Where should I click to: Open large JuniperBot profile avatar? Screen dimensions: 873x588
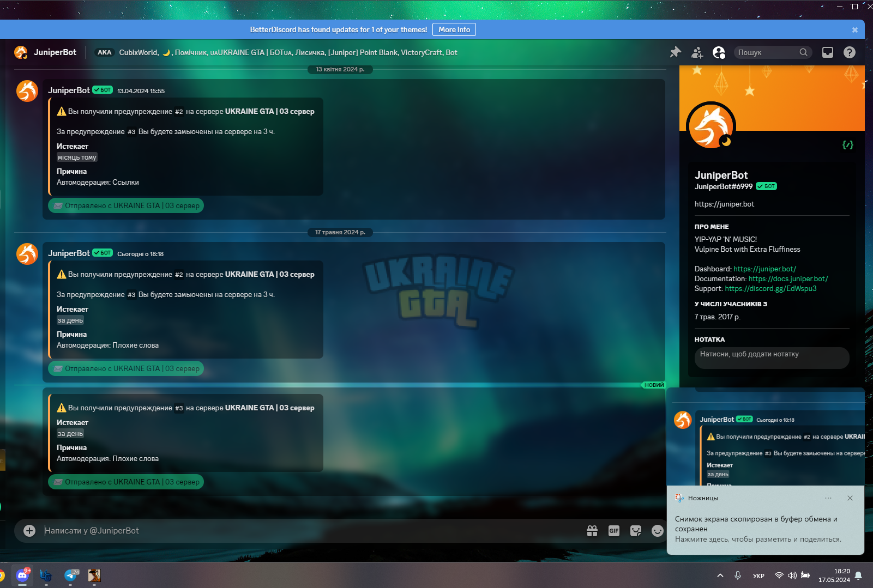pyautogui.click(x=711, y=126)
